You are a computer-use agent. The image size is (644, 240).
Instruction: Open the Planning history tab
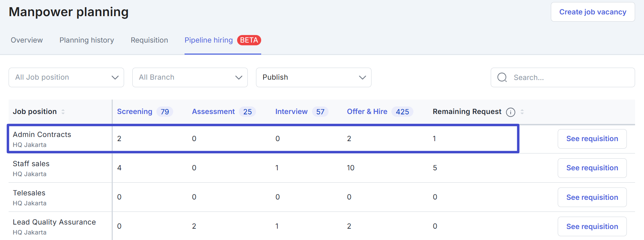[x=87, y=40]
